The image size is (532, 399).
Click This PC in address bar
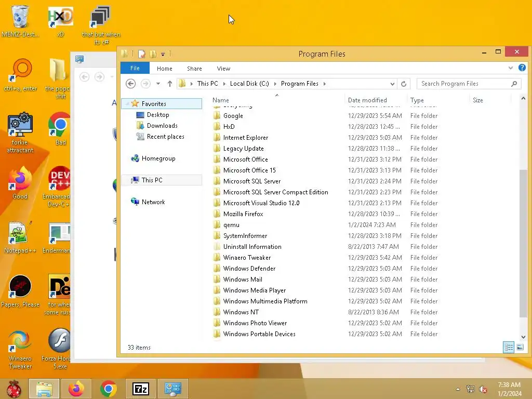[x=208, y=84]
